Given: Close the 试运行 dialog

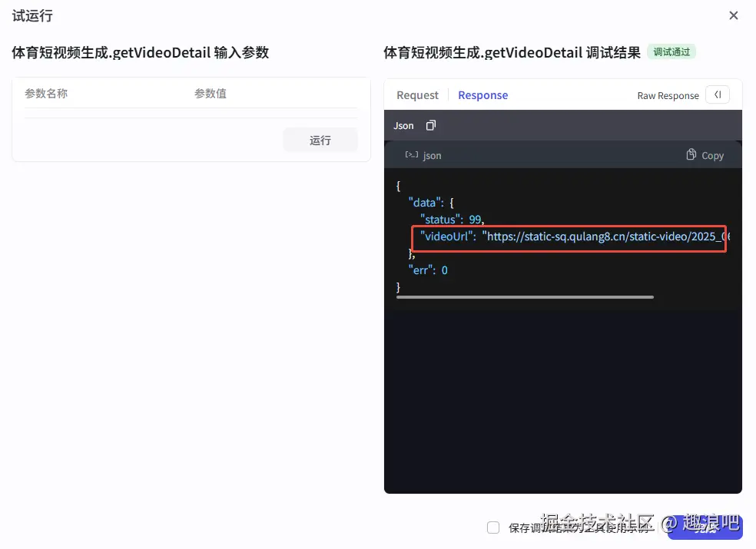Looking at the screenshot, I should point(734,15).
